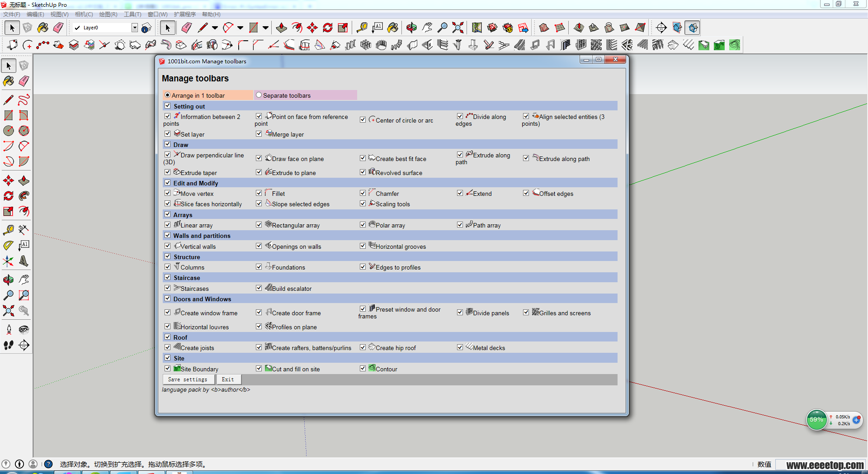The height and width of the screenshot is (474, 868).
Task: Open the 帮助(H) menu
Action: tap(211, 14)
